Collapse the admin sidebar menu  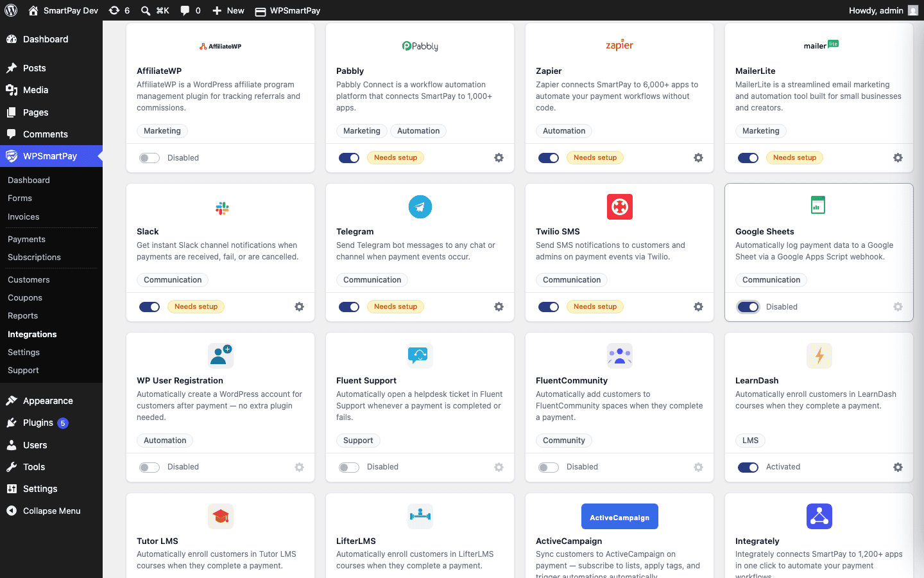(51, 511)
